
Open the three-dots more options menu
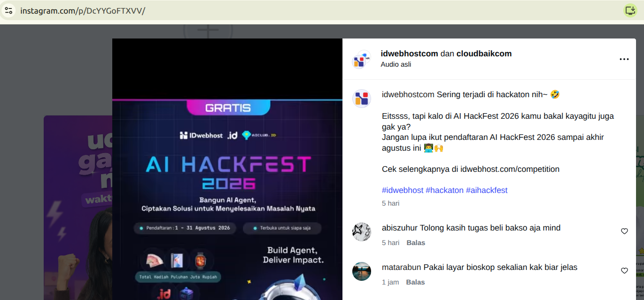point(624,59)
